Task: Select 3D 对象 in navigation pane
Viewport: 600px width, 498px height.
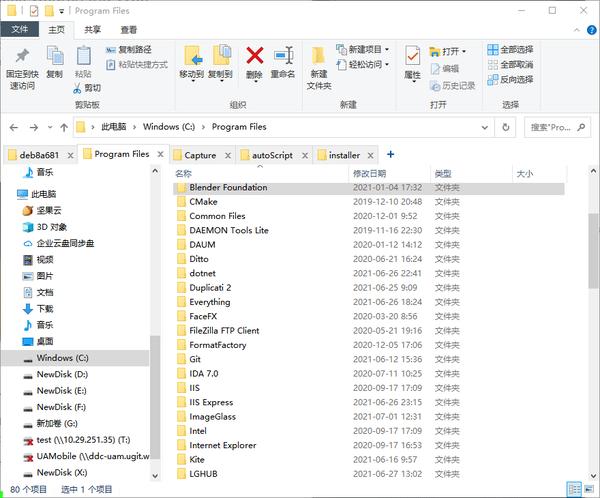Action: pos(52,227)
